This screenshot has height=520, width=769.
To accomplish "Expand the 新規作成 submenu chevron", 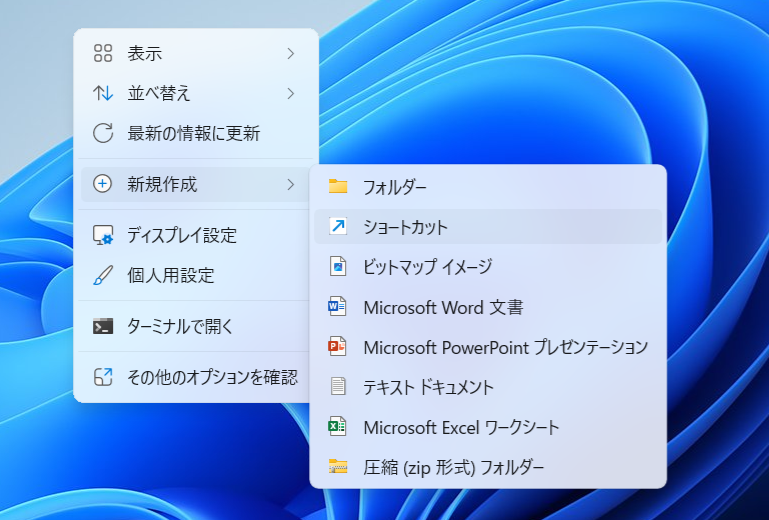I will (291, 184).
